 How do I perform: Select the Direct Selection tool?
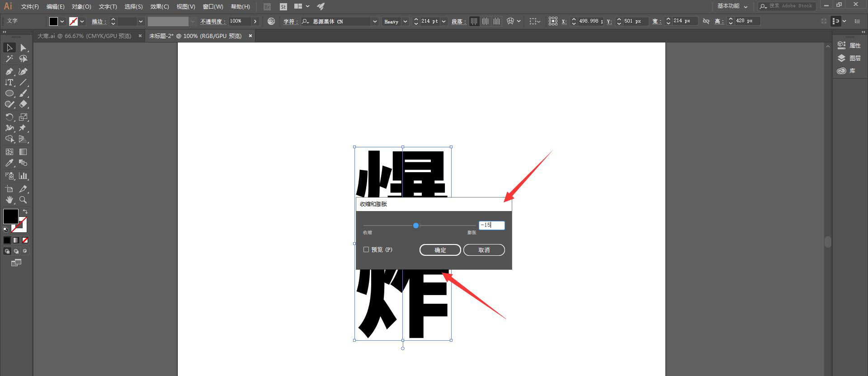click(24, 47)
